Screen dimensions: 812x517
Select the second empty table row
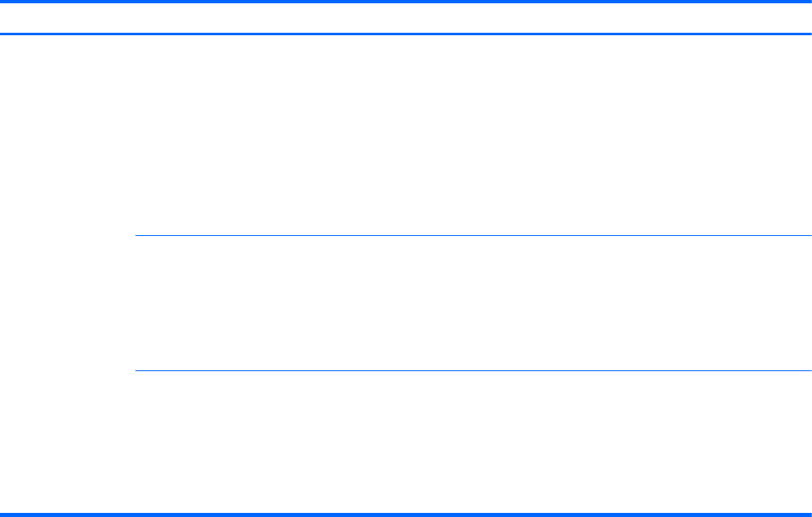(x=467, y=303)
